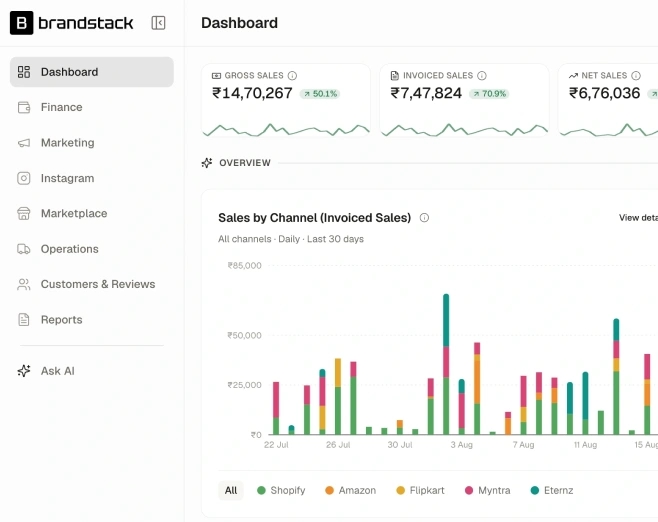Collapse the sidebar with the panel icon

pyautogui.click(x=158, y=23)
